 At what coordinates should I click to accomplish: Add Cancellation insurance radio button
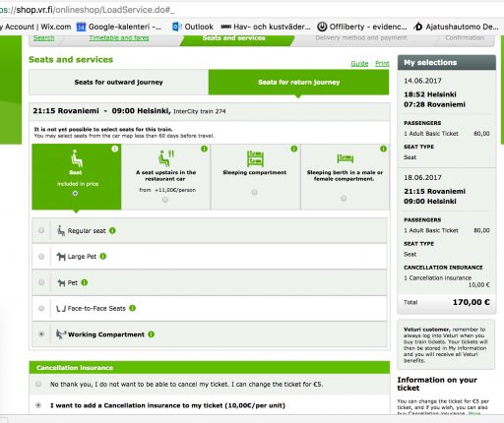click(38, 405)
